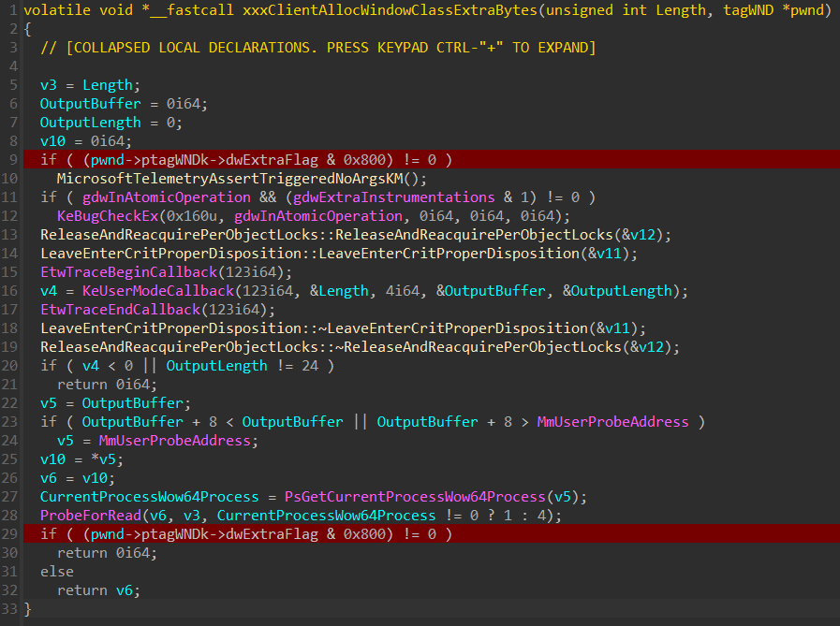Click MmUserProbeAddress on line 23
The height and width of the screenshot is (626, 840).
[x=612, y=421]
